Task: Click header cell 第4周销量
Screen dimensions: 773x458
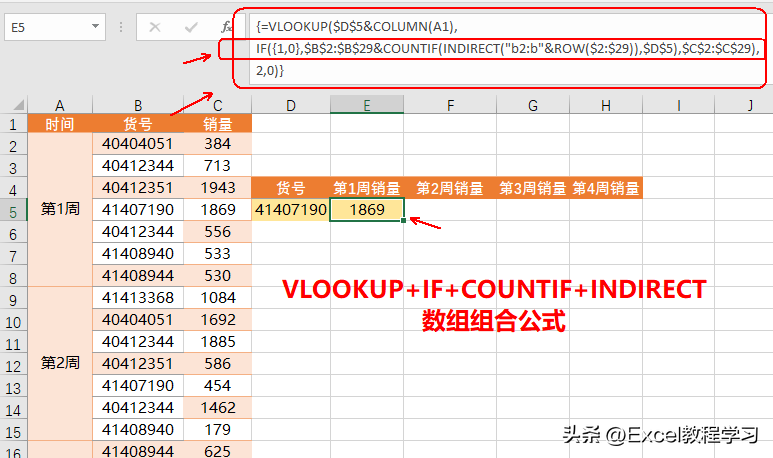Action: click(606, 188)
